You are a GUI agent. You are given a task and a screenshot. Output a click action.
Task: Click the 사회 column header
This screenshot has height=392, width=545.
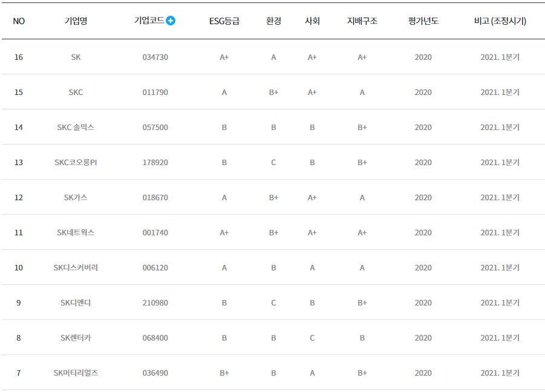click(312, 21)
